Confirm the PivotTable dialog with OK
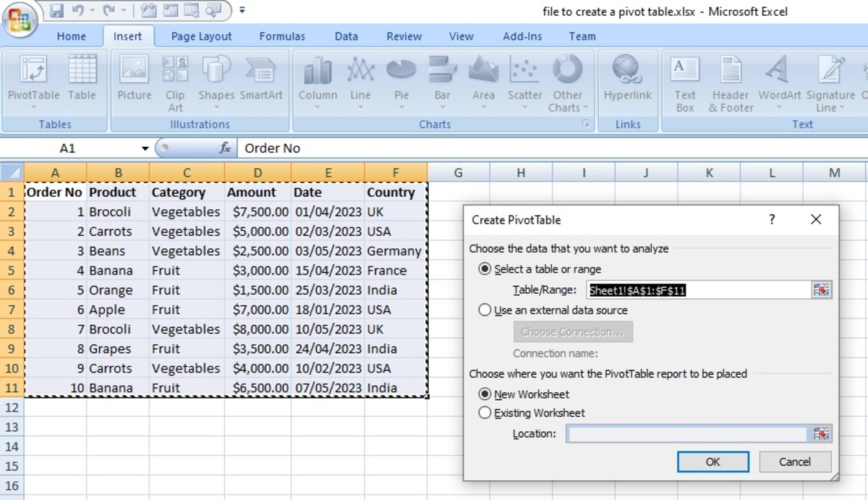The width and height of the screenshot is (868, 500). click(x=712, y=462)
